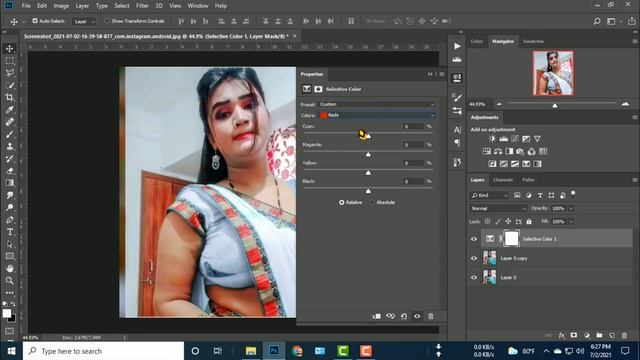Click the Magenta slider handle
Image resolution: width=640 pixels, height=360 pixels.
pyautogui.click(x=368, y=155)
